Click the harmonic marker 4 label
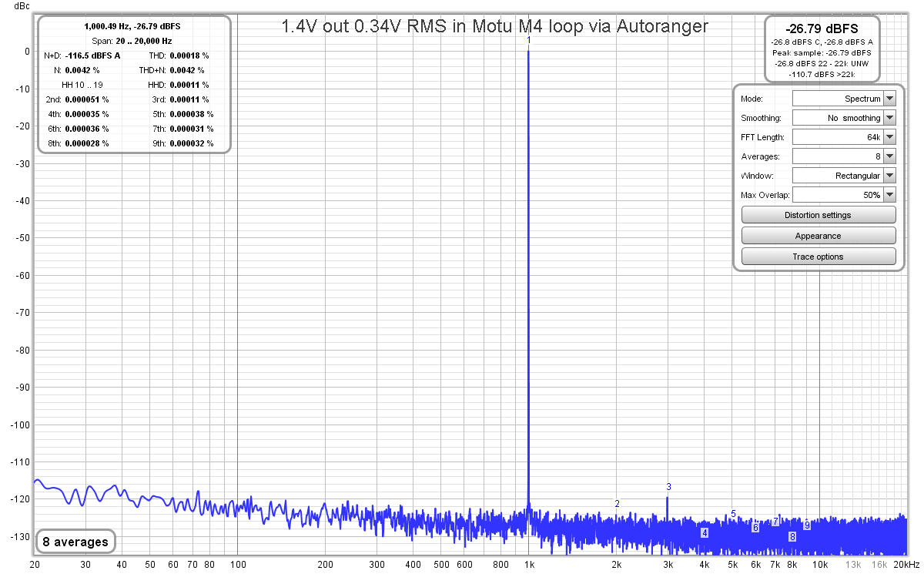The height and width of the screenshot is (574, 924). (704, 532)
